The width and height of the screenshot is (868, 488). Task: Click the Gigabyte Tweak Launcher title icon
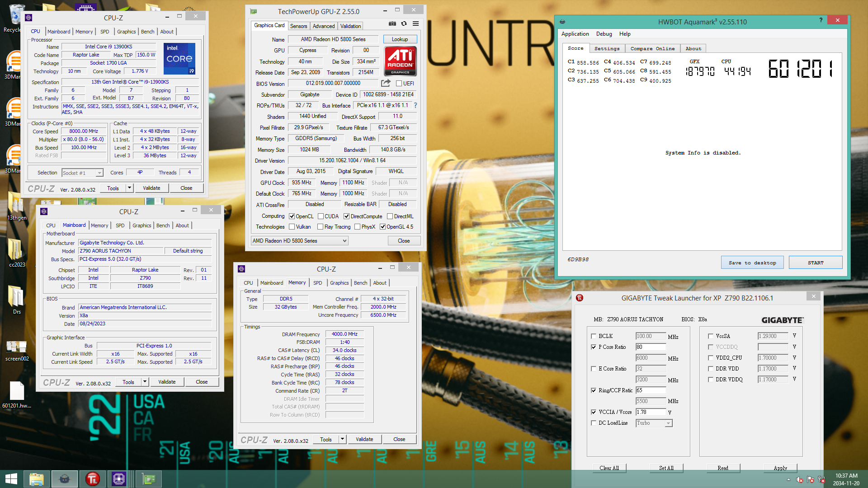tap(580, 298)
